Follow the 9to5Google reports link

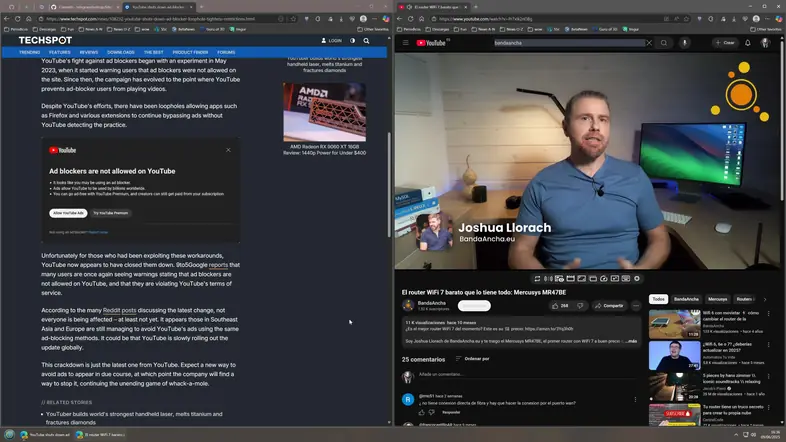click(218, 265)
